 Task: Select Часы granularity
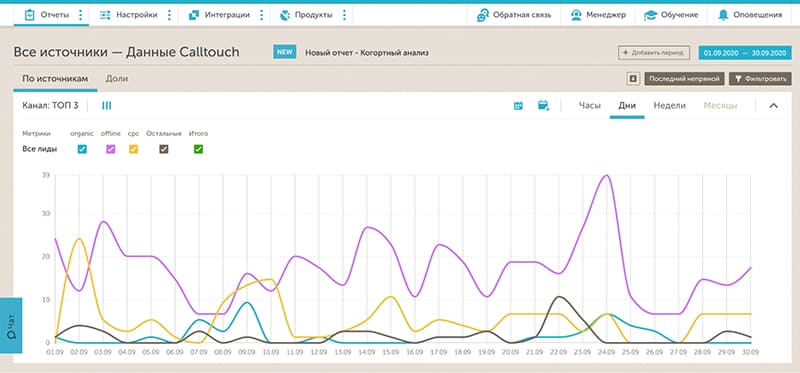(x=589, y=106)
